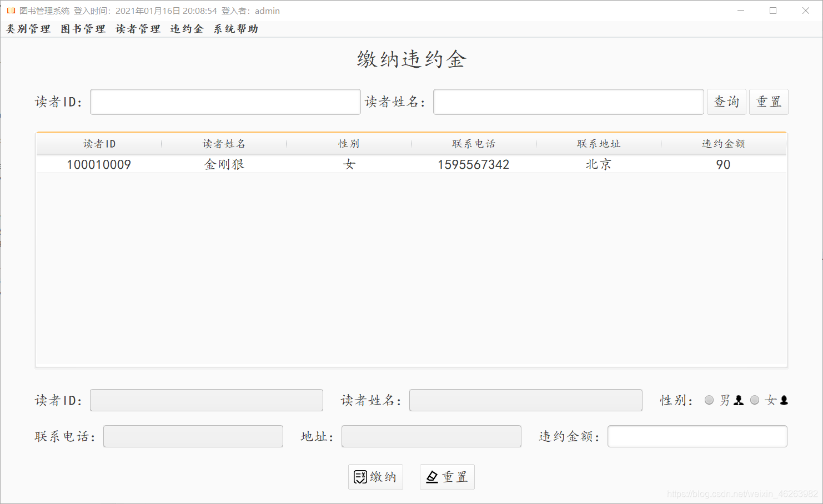Click the 女 cell in the table row
Image resolution: width=823 pixels, height=504 pixels.
tap(349, 164)
